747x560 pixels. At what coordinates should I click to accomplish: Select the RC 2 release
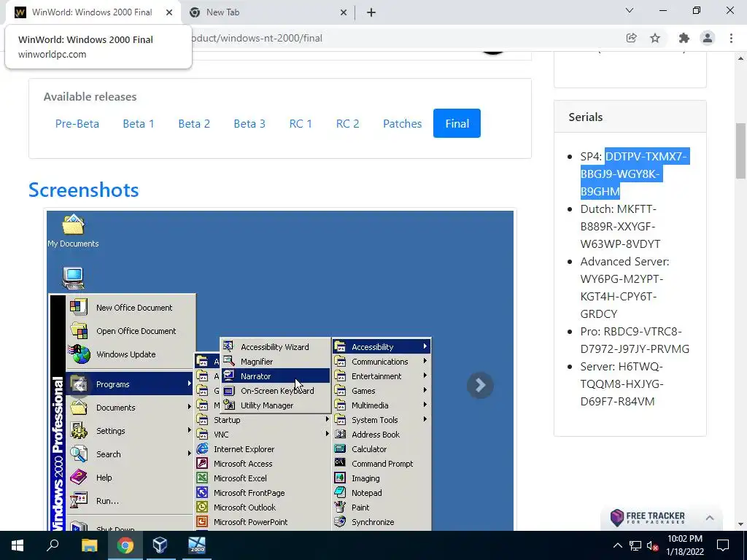tap(348, 124)
